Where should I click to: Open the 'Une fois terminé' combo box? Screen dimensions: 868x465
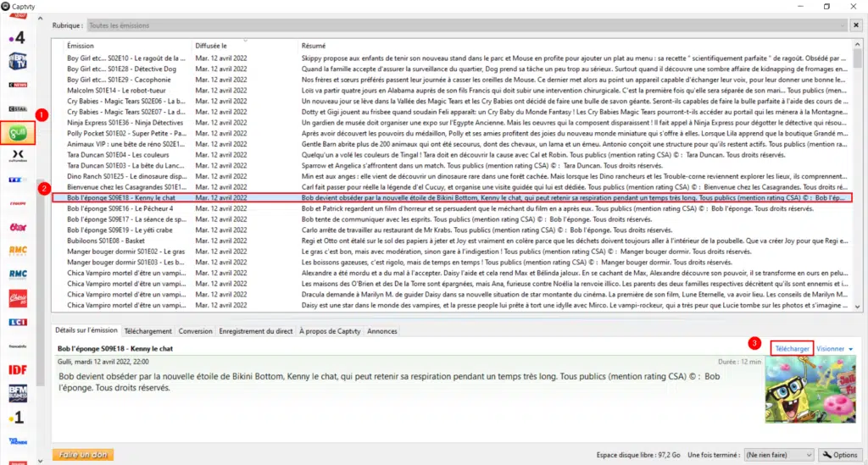point(779,455)
